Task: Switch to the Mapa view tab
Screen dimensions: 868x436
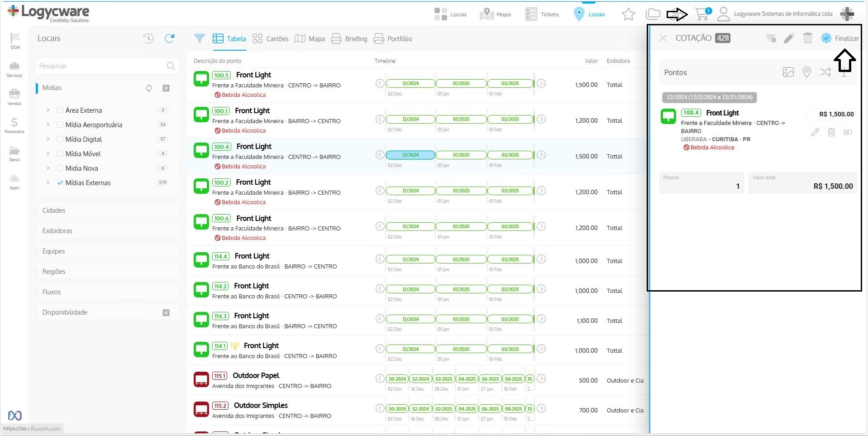Action: tap(310, 39)
